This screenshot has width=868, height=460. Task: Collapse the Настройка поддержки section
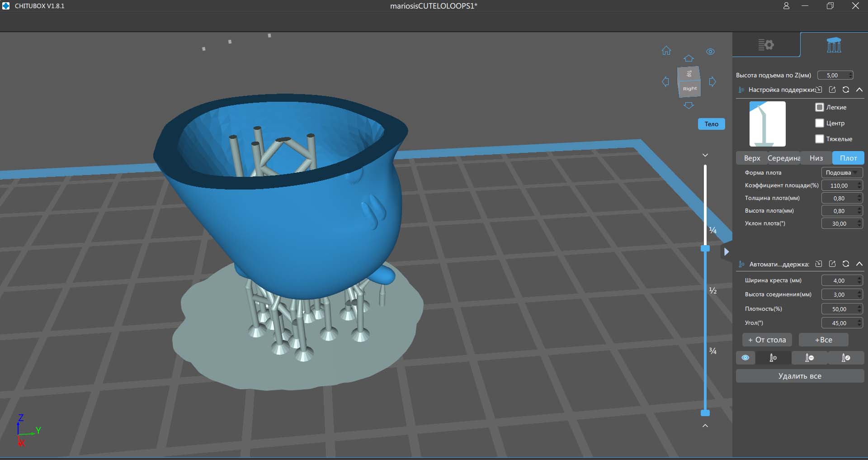click(859, 90)
